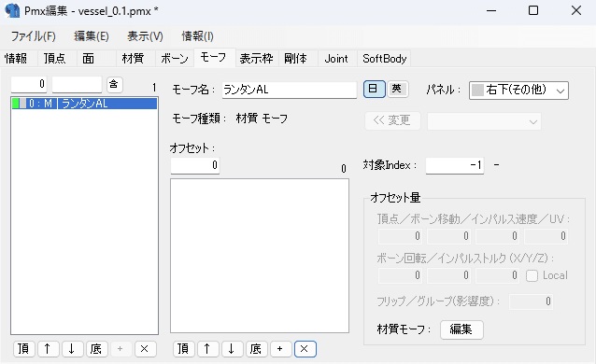Move morph to top in morph list
This screenshot has height=364, width=596.
coord(23,349)
